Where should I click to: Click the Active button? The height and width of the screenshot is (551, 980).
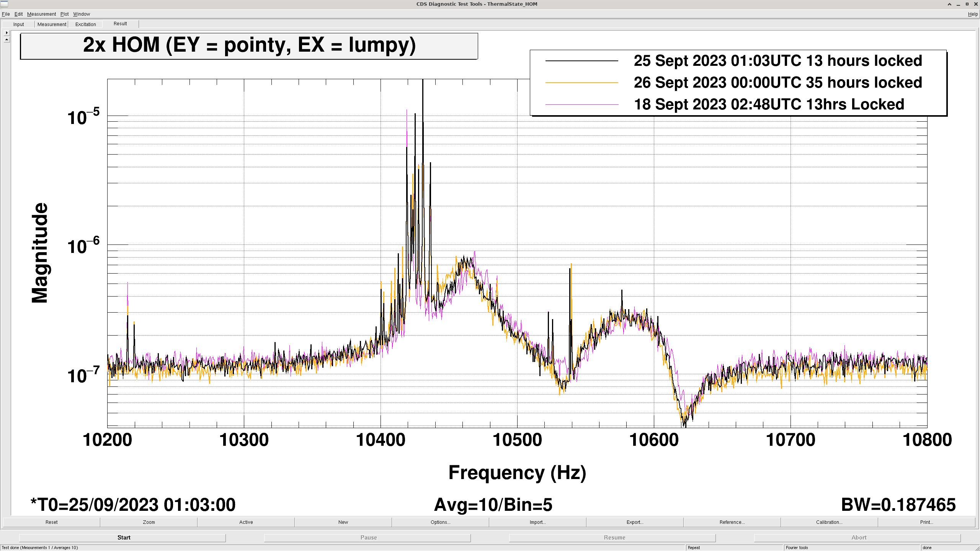[x=246, y=522]
